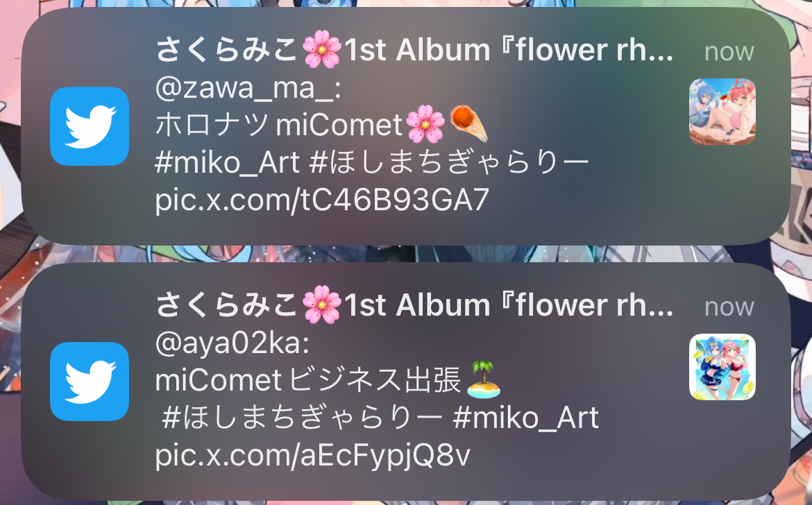The image size is (812, 505).
Task: Click the "now" timestamp on the top notification
Action: [729, 51]
